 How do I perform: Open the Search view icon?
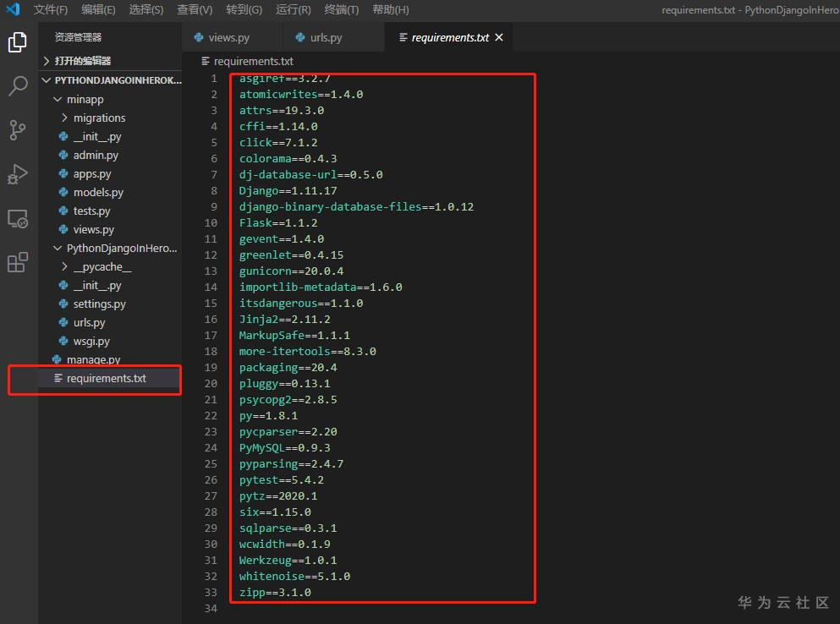coord(18,85)
